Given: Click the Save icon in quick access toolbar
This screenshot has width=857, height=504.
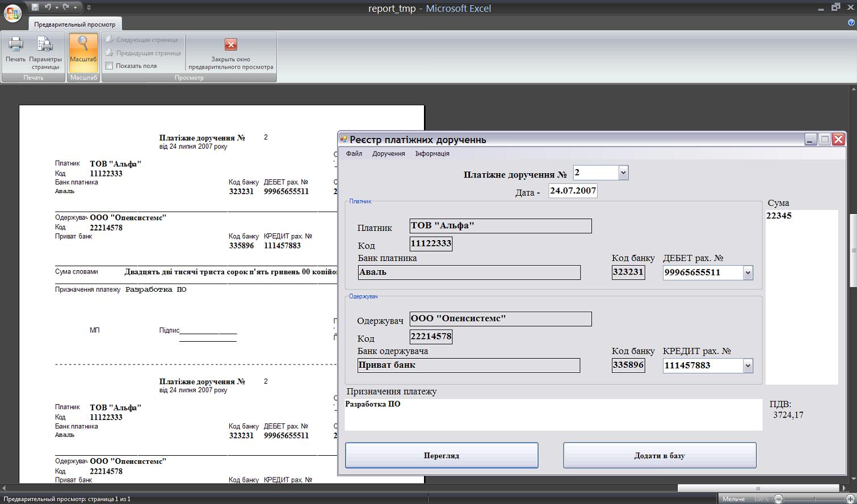Looking at the screenshot, I should click(35, 7).
